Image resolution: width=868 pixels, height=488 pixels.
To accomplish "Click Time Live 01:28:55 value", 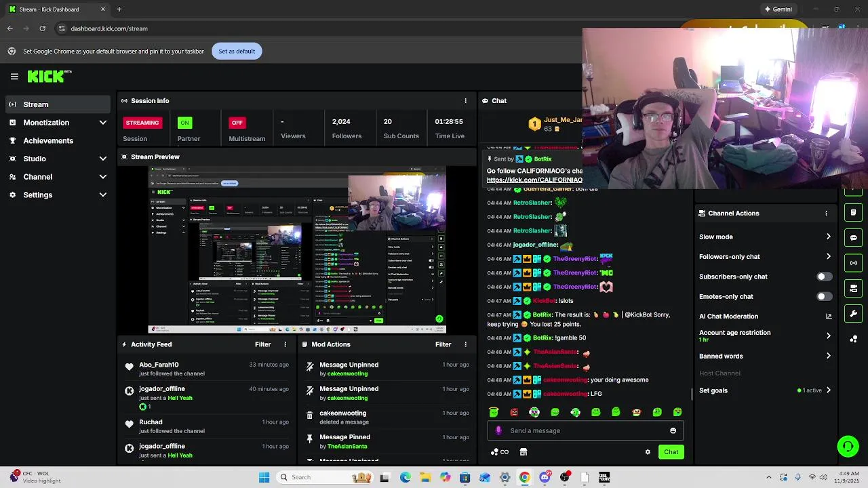I will 449,122.
